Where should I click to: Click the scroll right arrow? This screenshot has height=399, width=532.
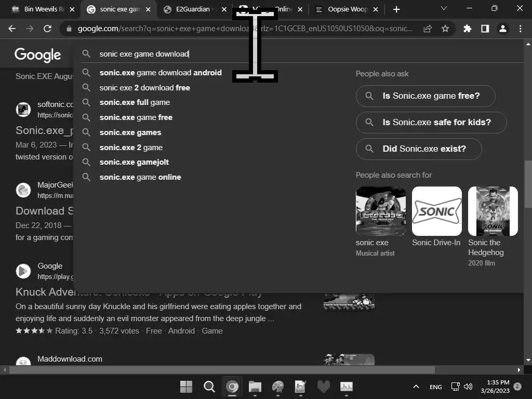[519, 370]
